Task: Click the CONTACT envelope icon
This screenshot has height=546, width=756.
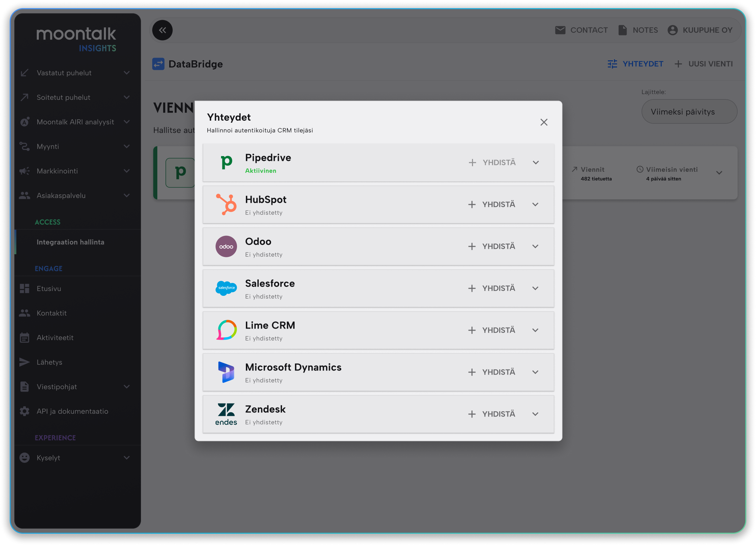Action: pyautogui.click(x=560, y=30)
